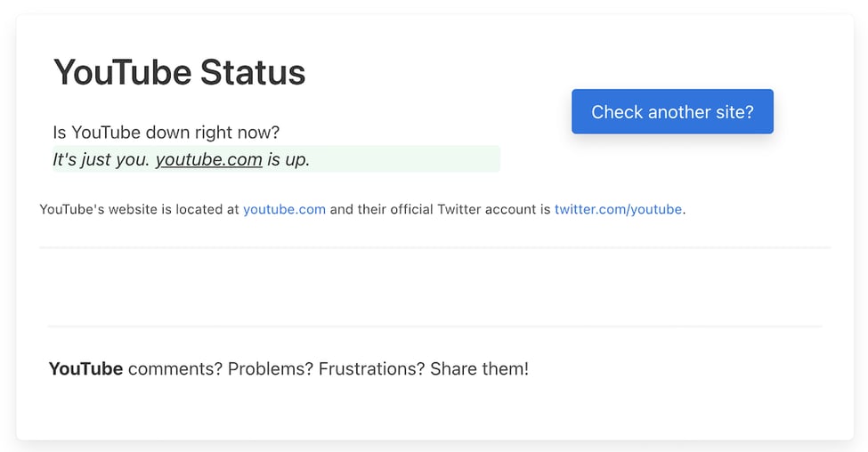
Task: Click "and their official Twitter account is" text
Action: tap(440, 210)
